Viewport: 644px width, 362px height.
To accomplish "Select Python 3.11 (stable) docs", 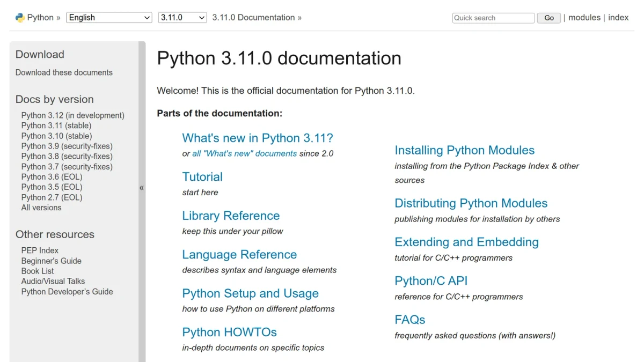I will point(56,125).
